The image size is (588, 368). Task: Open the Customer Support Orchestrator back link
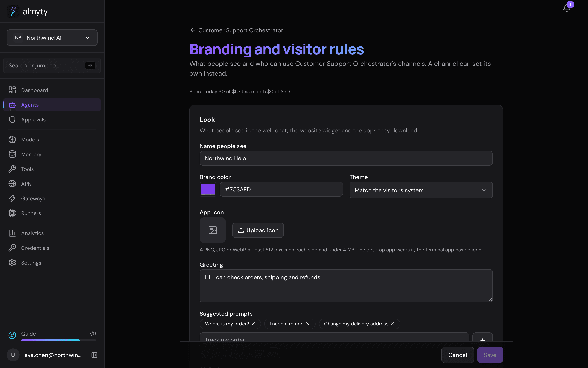(x=241, y=30)
